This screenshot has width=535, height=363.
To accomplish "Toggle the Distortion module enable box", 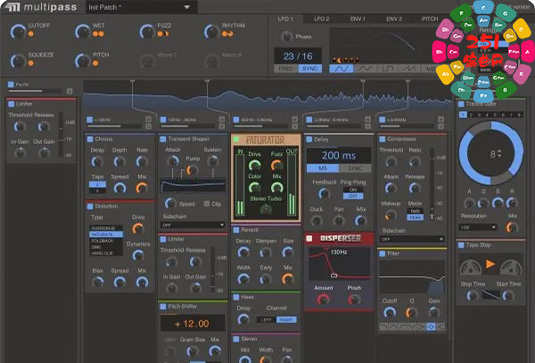I will pos(90,206).
